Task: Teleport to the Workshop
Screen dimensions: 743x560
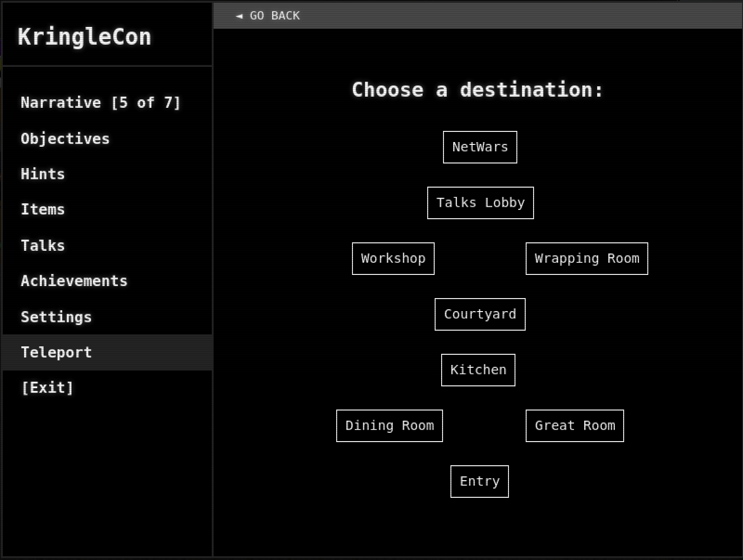Action: tap(393, 259)
